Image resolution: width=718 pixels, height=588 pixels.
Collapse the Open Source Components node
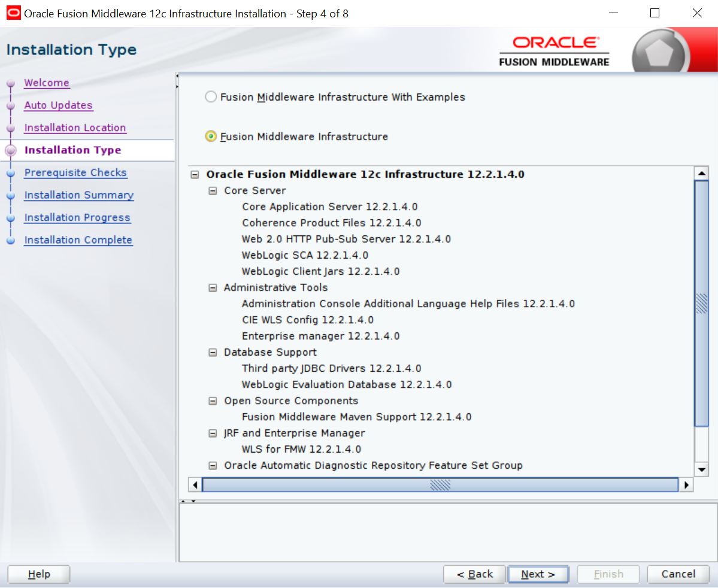click(213, 401)
